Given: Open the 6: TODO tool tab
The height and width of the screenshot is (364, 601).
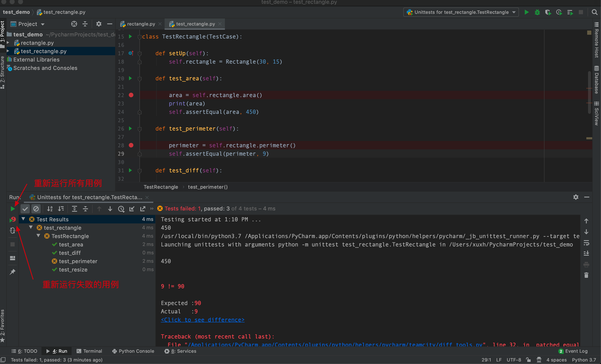Looking at the screenshot, I should (x=24, y=351).
